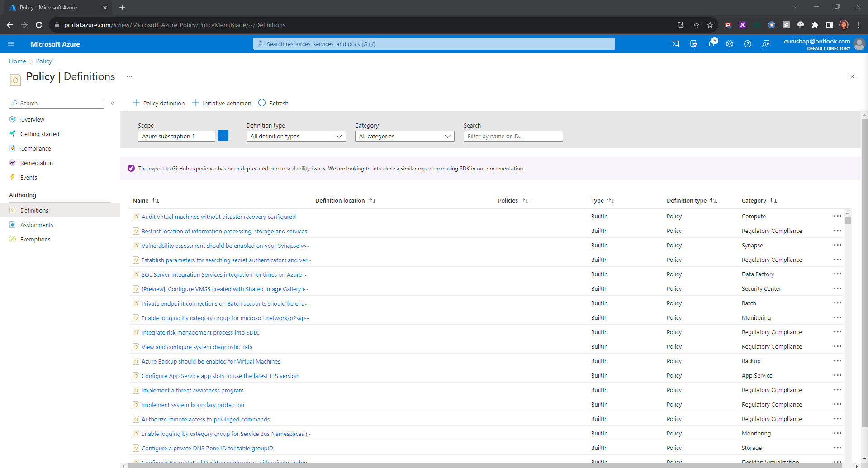Open Azure Backup for Virtual Machines policy

tap(211, 361)
